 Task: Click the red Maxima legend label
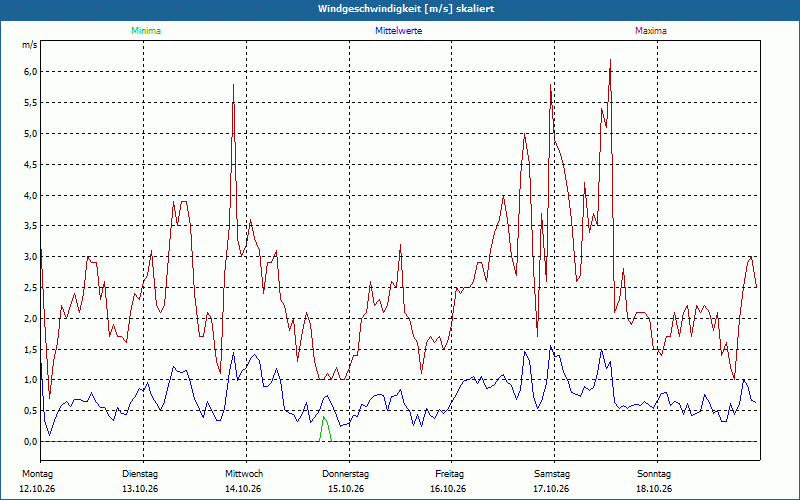click(x=651, y=31)
